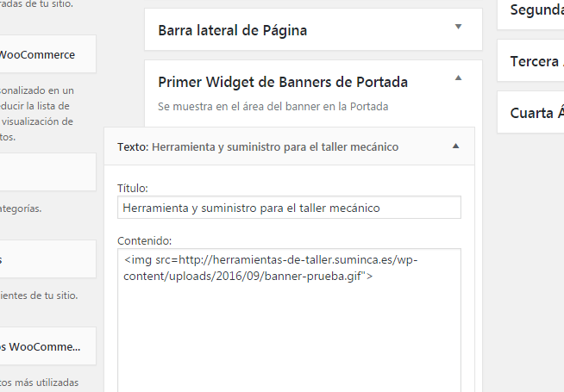This screenshot has width=564, height=392.
Task: Click the Contenido label
Action: [144, 240]
